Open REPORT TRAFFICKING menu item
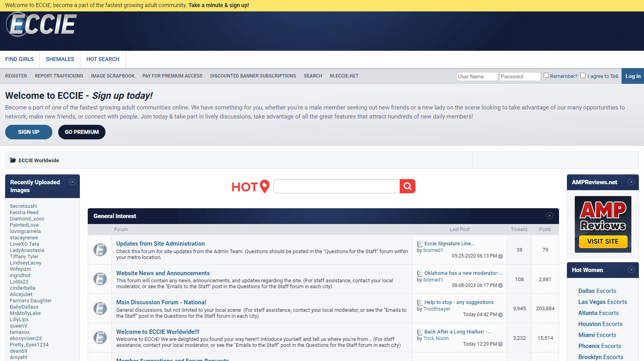 pos(59,76)
